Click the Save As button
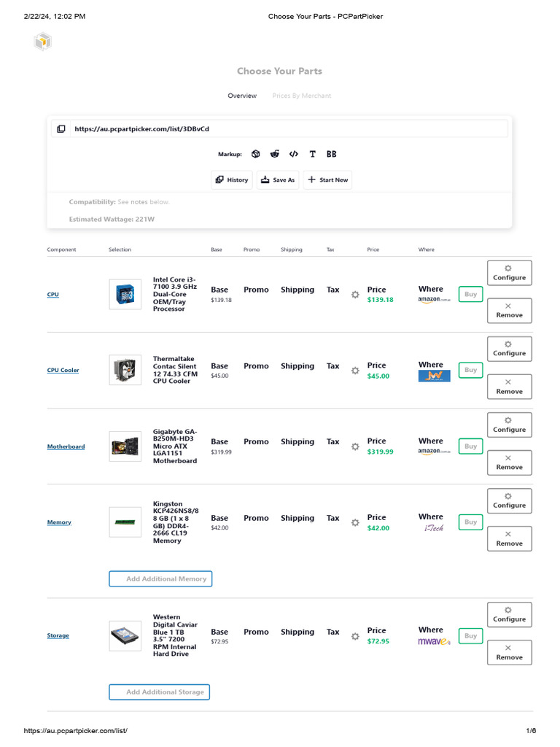Viewport: 560px width, 747px height. 278,180
